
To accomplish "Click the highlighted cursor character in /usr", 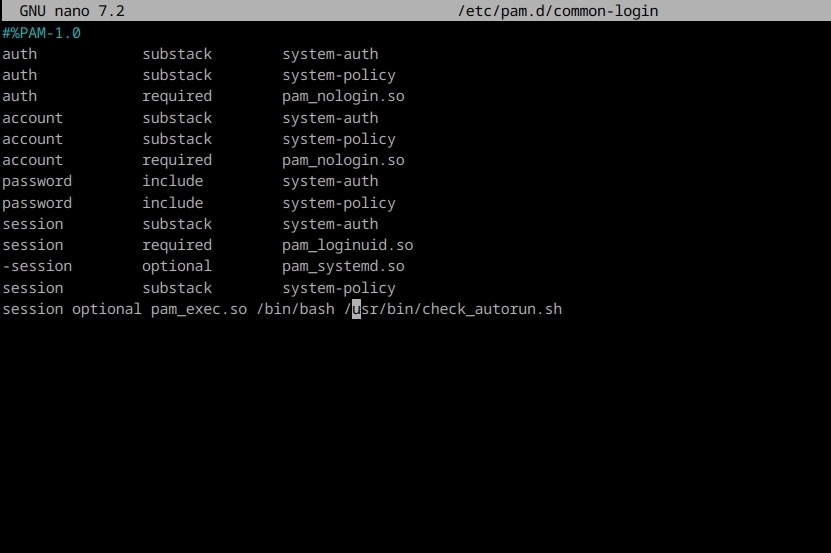I will pos(357,309).
